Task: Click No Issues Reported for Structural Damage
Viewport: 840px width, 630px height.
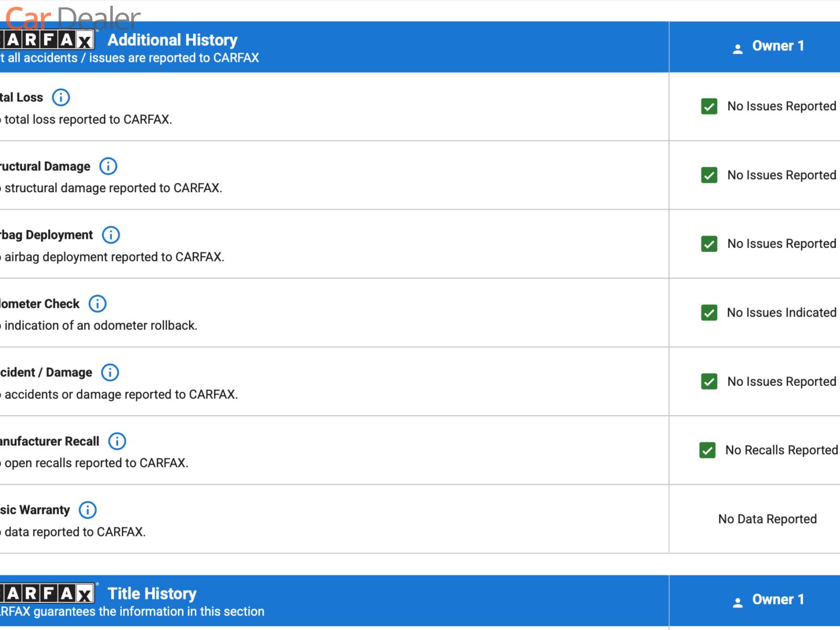Action: [x=781, y=175]
